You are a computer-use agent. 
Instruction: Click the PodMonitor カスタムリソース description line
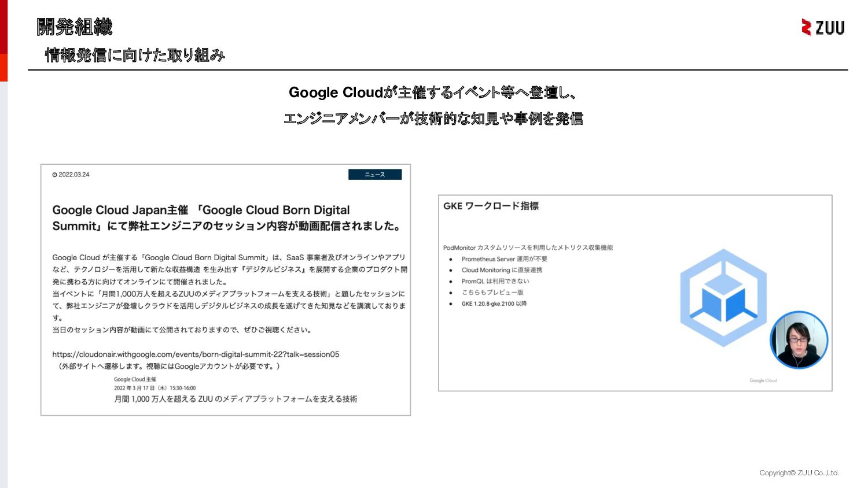coord(528,247)
